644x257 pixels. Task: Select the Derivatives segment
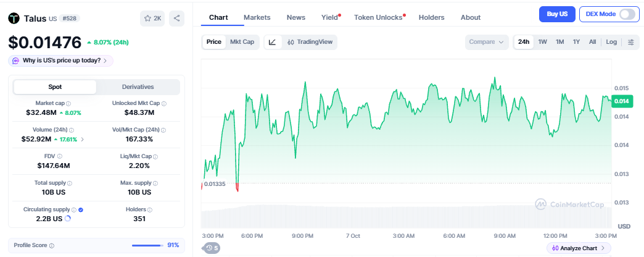(138, 87)
